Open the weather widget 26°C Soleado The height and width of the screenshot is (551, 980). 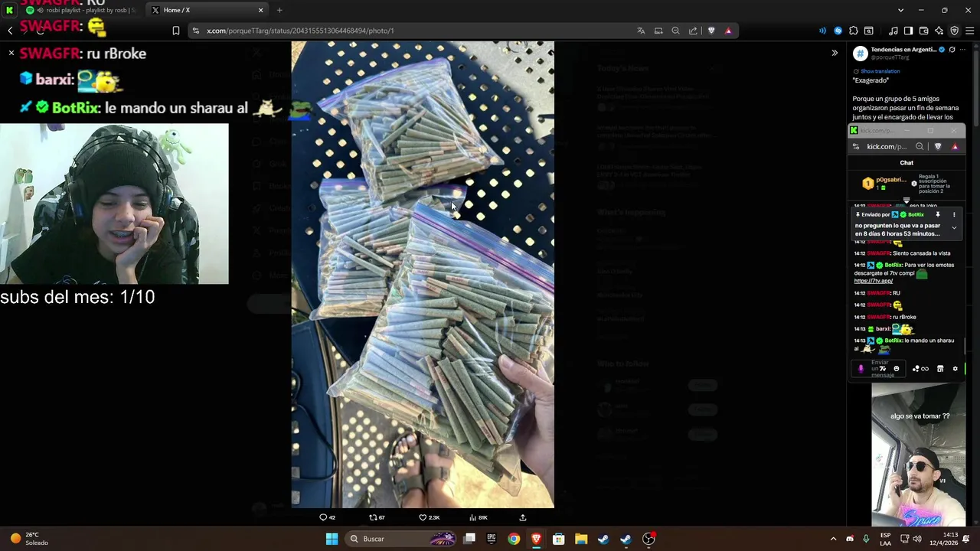point(29,539)
